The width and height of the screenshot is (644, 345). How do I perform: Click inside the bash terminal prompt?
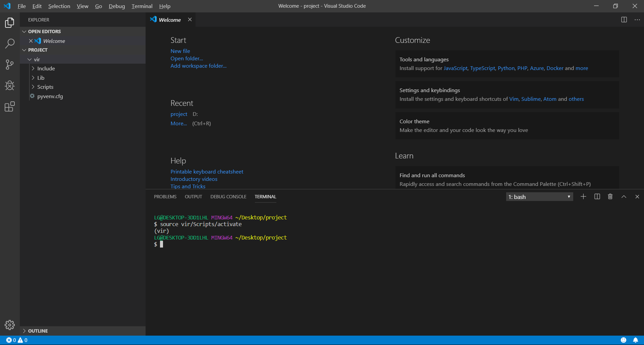pos(161,244)
